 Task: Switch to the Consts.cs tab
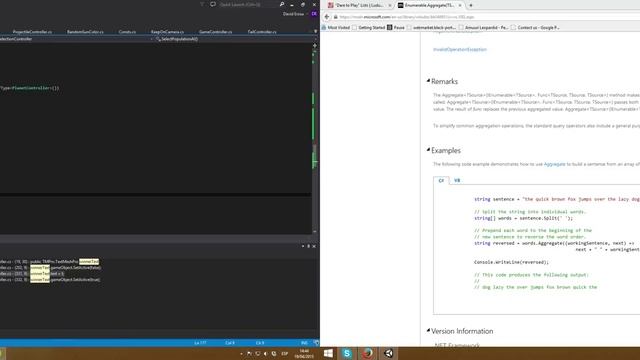(x=127, y=32)
